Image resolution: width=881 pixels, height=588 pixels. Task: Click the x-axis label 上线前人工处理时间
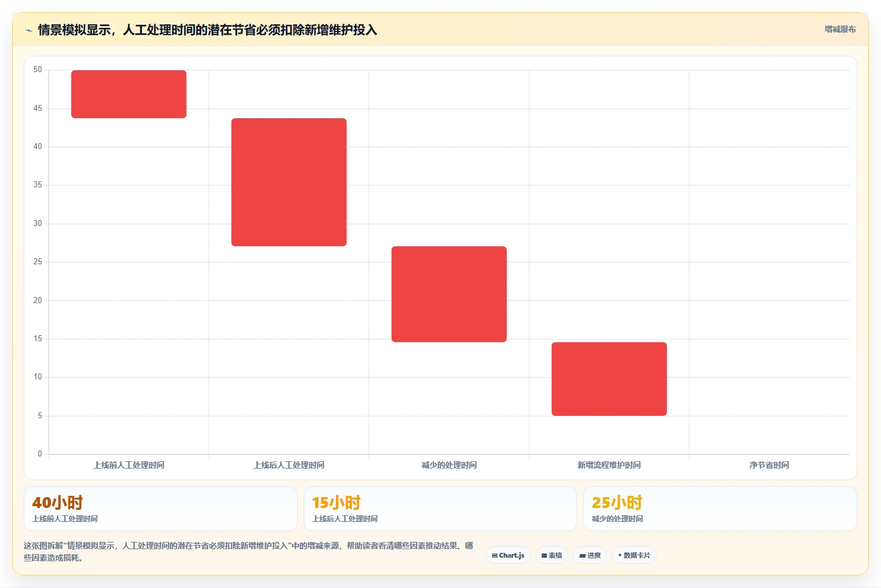tap(129, 465)
